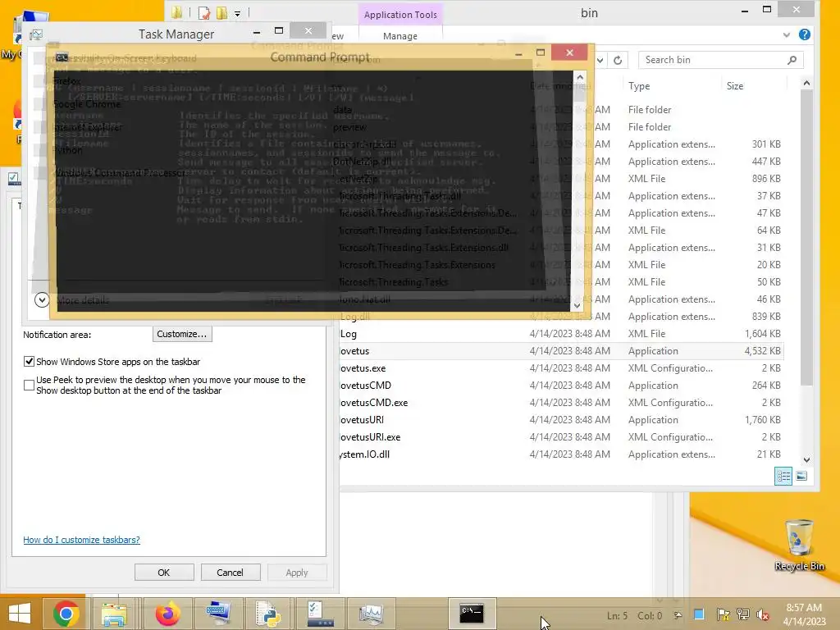Image resolution: width=840 pixels, height=630 pixels.
Task: Open File Explorer from the taskbar
Action: (115, 614)
